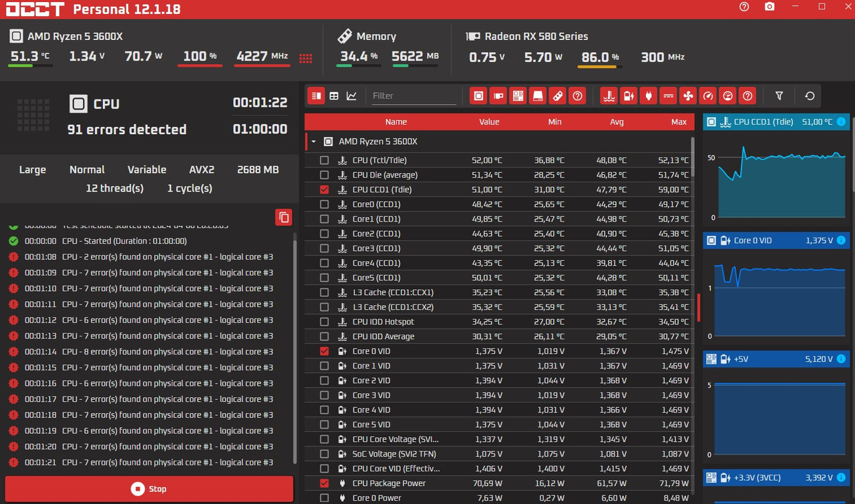Image resolution: width=855 pixels, height=504 pixels.
Task: Stop the running CPU test
Action: click(149, 489)
